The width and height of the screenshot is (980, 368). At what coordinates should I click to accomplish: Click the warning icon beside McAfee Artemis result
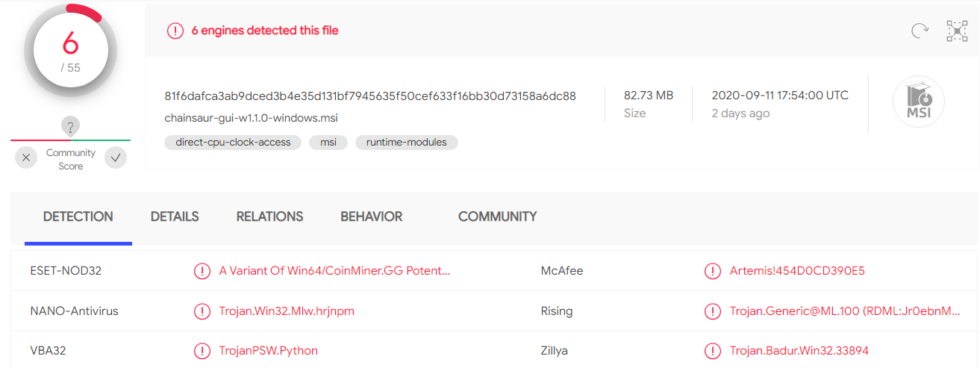click(713, 271)
